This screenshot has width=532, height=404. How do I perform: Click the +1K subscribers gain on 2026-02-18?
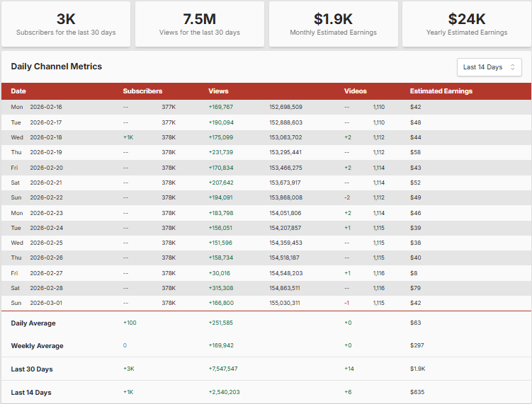[x=128, y=137]
